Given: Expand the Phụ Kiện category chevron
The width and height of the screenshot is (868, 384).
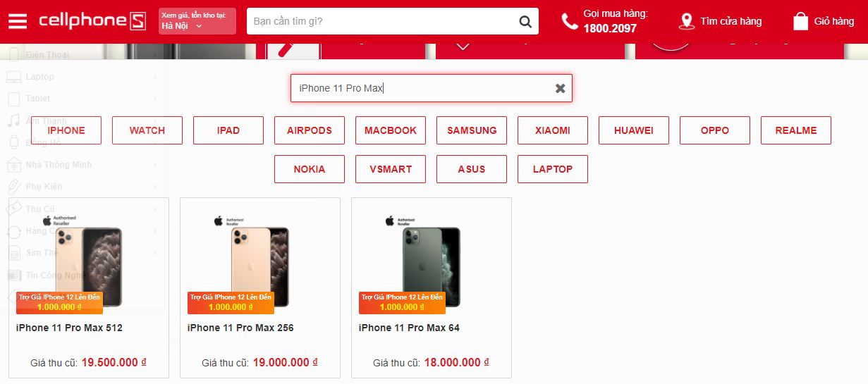Looking at the screenshot, I should (154, 187).
